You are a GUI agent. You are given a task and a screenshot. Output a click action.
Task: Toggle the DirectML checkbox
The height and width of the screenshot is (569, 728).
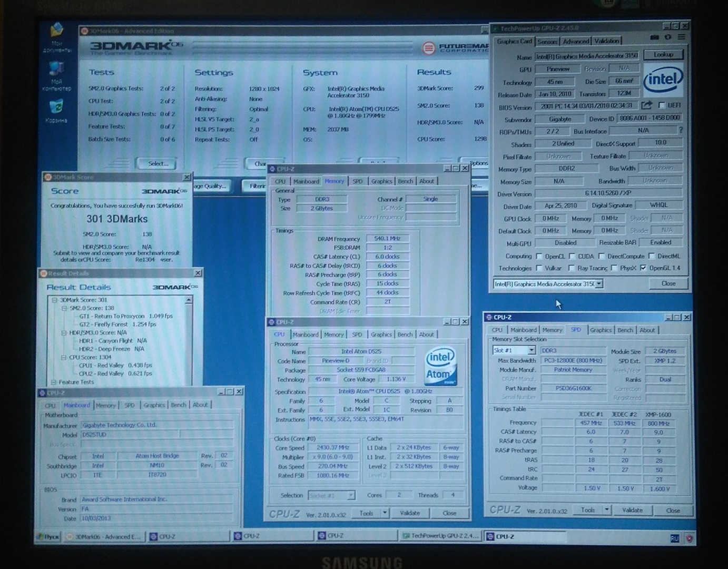click(x=652, y=256)
